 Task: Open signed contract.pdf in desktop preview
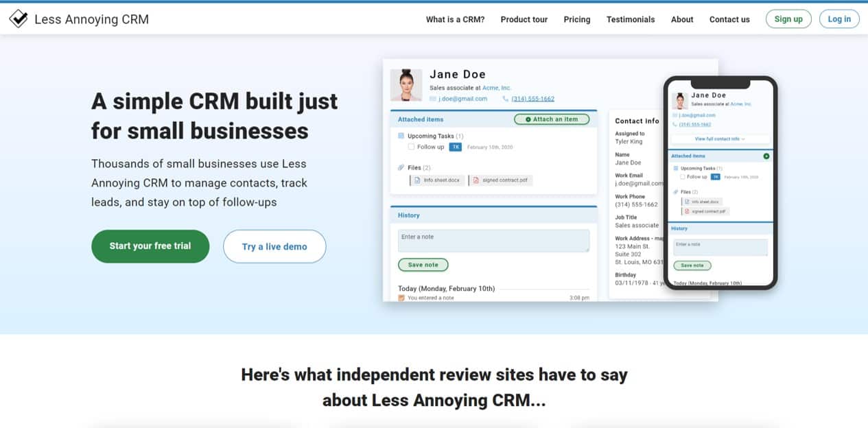pos(500,180)
